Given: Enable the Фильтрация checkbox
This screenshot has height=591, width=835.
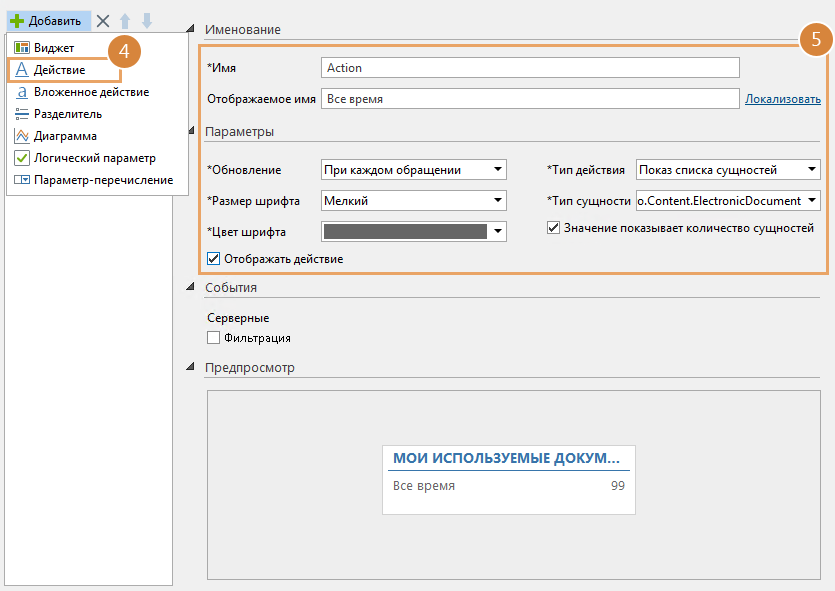Looking at the screenshot, I should pos(213,338).
